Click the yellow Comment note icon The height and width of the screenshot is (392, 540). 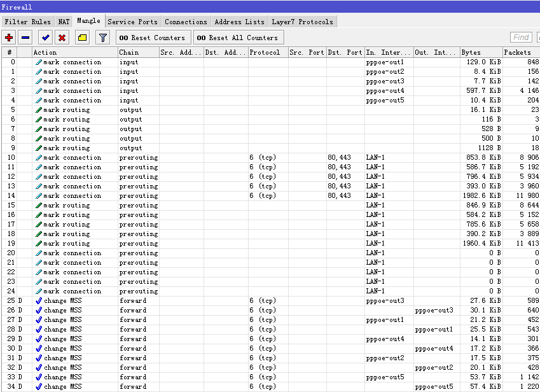point(82,38)
